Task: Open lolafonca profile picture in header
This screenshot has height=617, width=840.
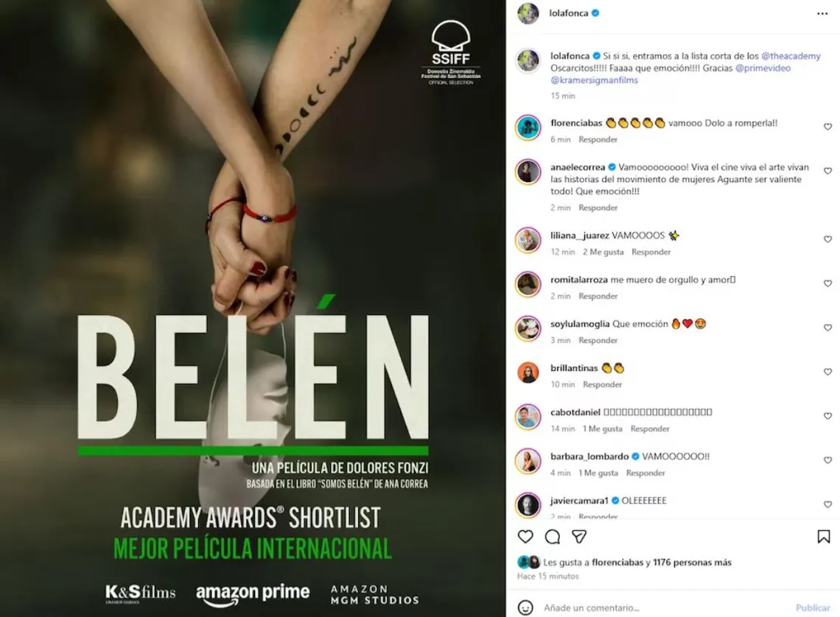Action: pos(528,13)
